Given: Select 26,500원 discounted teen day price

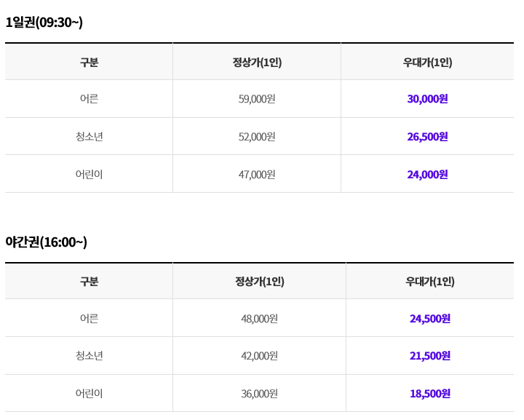Looking at the screenshot, I should tap(427, 137).
